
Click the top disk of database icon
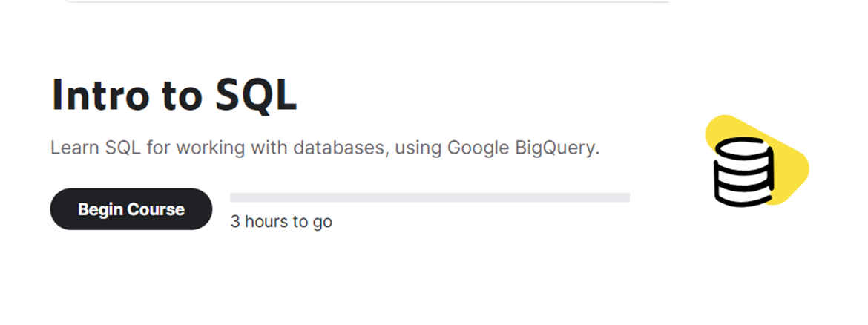743,148
